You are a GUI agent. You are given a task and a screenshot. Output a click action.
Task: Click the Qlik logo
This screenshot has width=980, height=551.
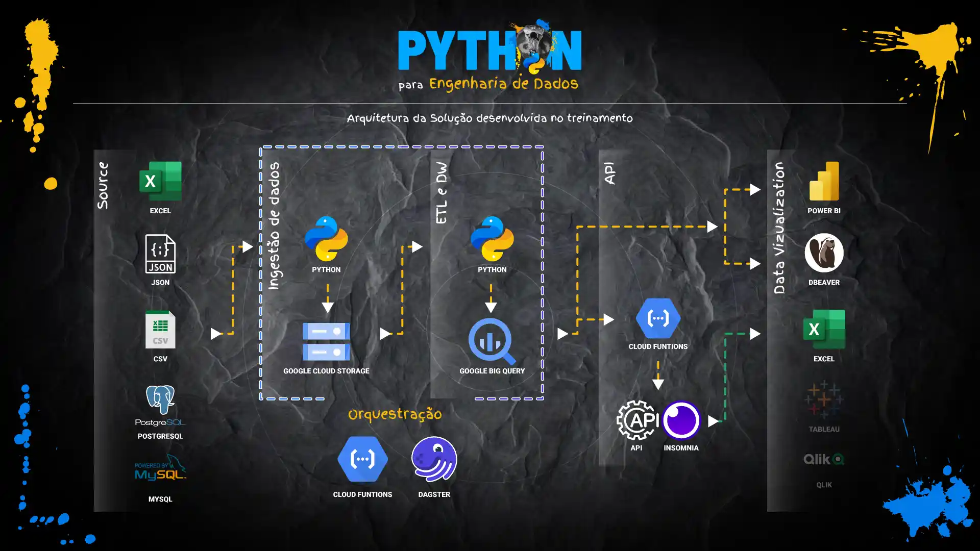pyautogui.click(x=823, y=459)
